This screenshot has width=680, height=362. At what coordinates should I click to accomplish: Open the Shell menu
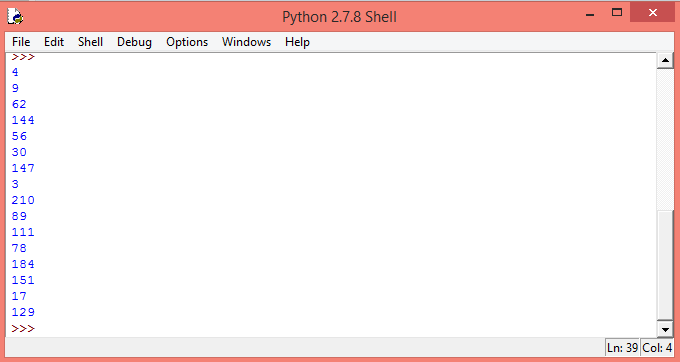click(x=90, y=42)
